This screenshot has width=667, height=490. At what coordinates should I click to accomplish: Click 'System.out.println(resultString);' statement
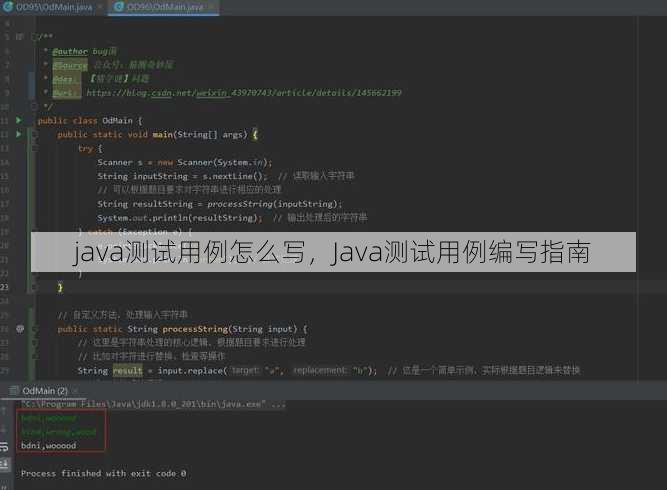[180, 218]
